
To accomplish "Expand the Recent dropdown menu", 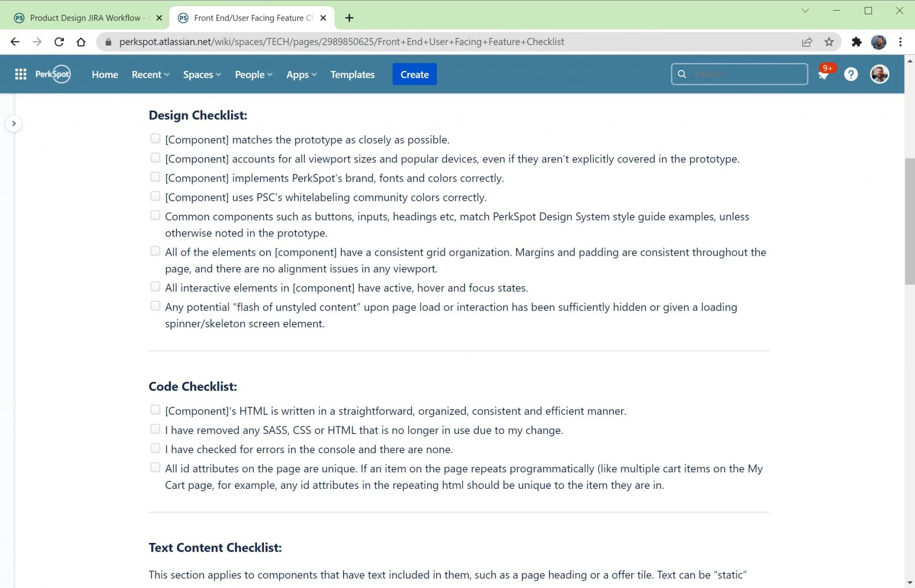I will pos(150,75).
